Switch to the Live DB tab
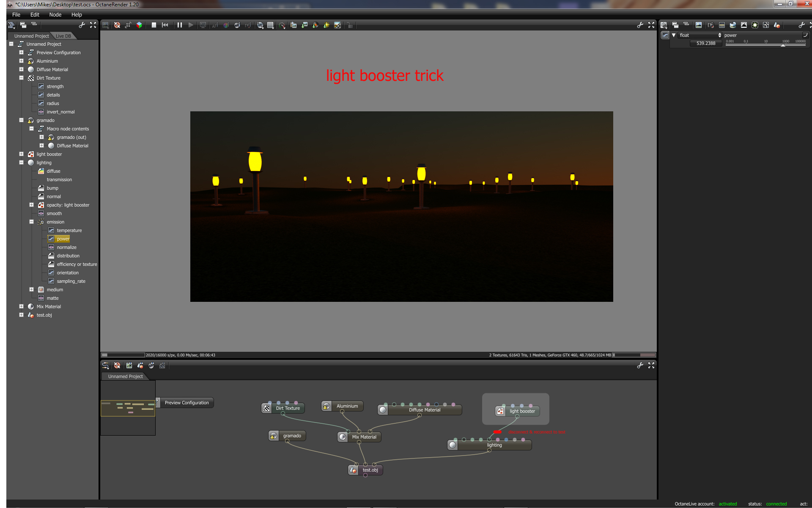 point(63,36)
